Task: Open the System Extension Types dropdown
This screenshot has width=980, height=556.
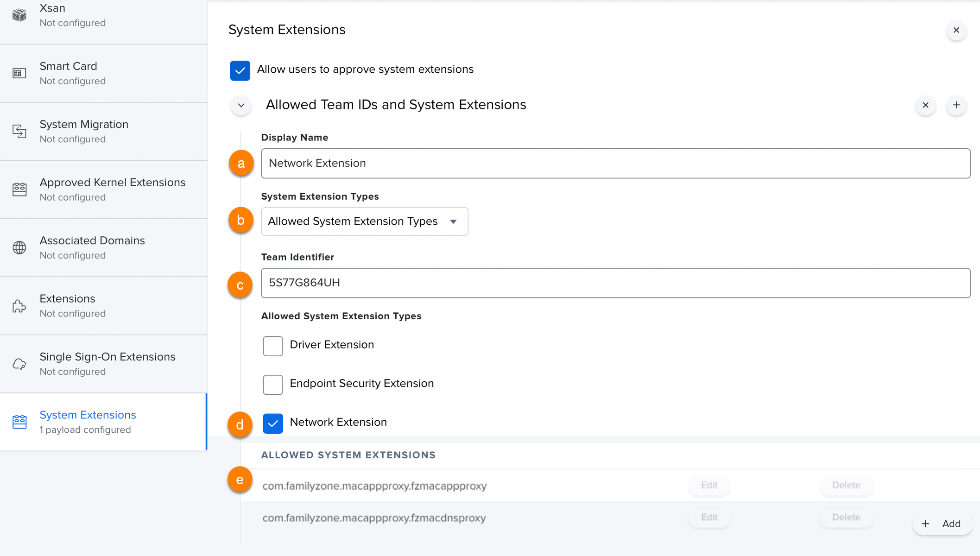Action: (x=364, y=221)
